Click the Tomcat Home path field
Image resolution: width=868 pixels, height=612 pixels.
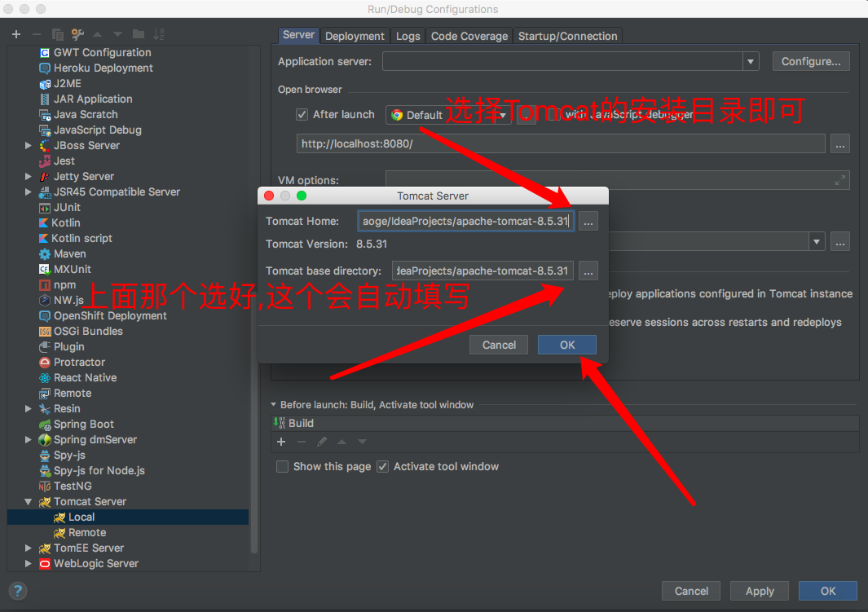tap(465, 222)
